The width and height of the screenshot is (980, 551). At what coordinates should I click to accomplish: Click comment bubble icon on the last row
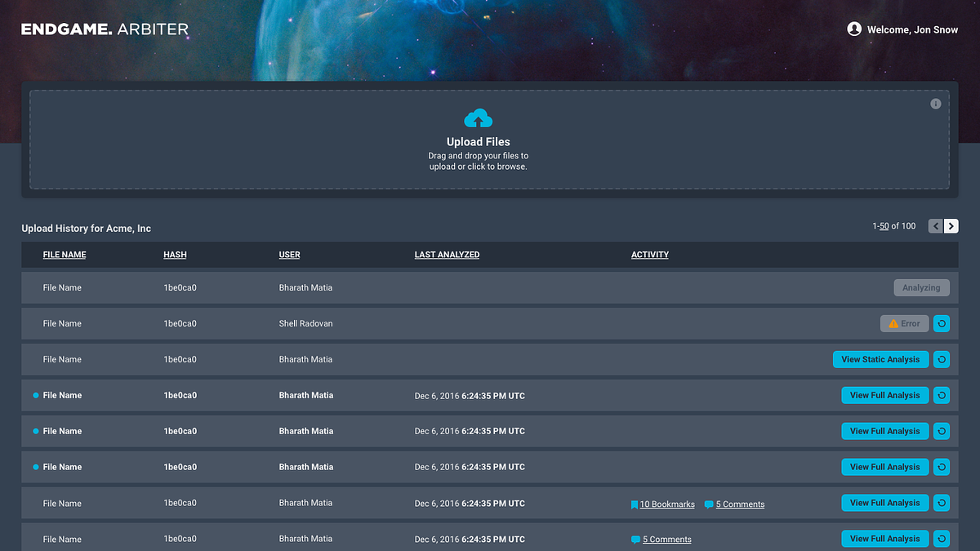[x=635, y=540]
